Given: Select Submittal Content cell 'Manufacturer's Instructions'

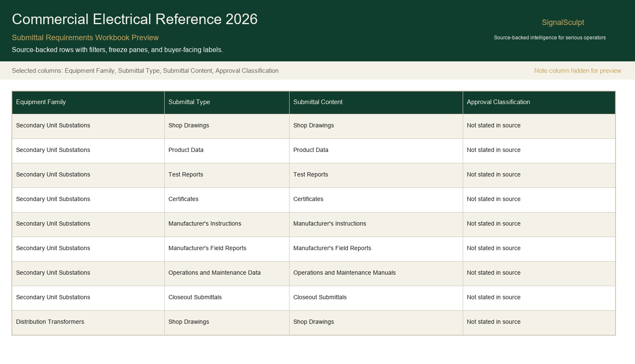Looking at the screenshot, I should coord(376,224).
